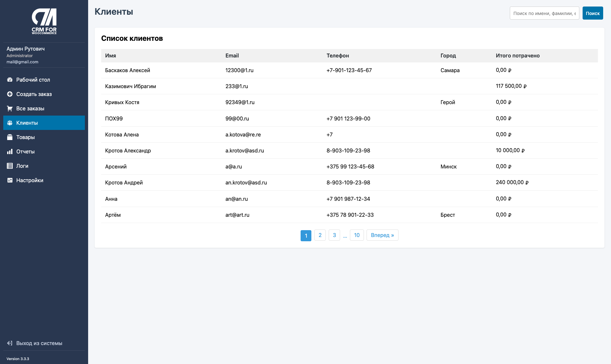Viewport: 611px width, 364px height.
Task: Click the Телефон column header
Action: point(338,55)
